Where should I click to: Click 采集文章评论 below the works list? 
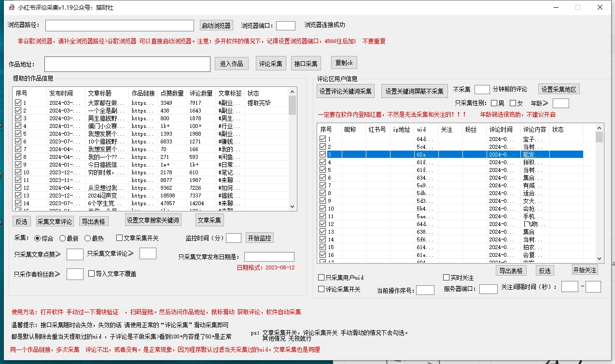point(56,222)
